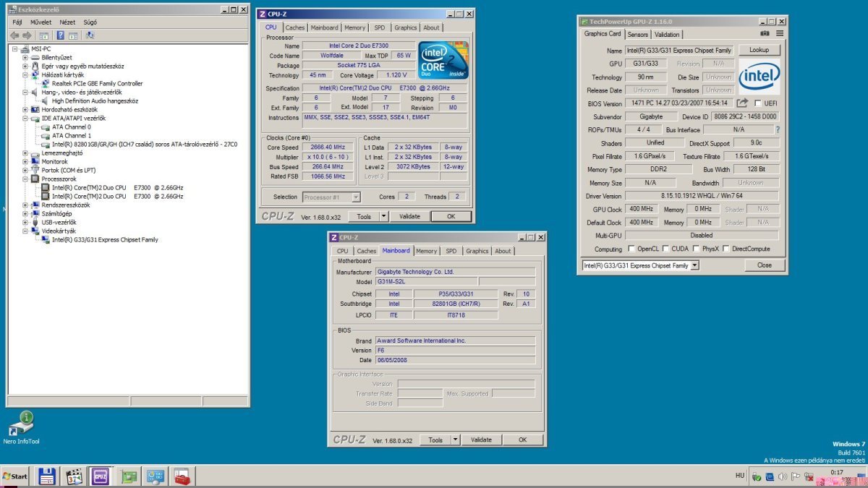The height and width of the screenshot is (488, 868).
Task: Open the Művelet menu
Action: pos(41,22)
